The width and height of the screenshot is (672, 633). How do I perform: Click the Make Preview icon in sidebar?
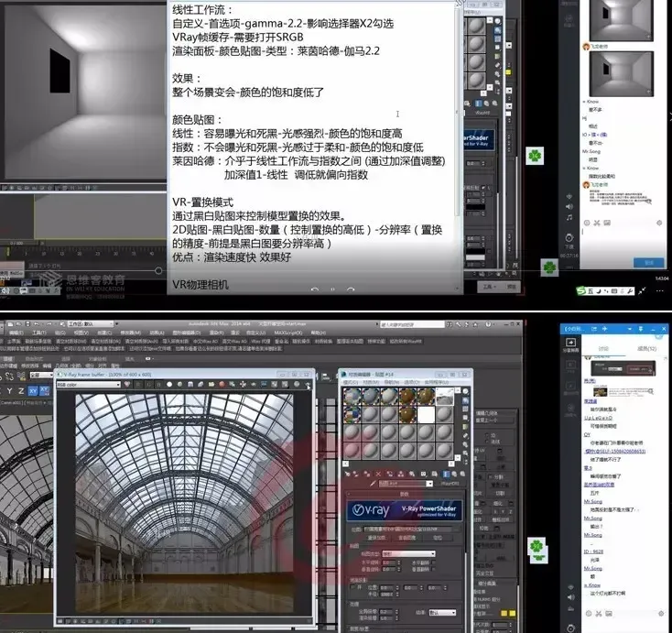click(x=465, y=436)
